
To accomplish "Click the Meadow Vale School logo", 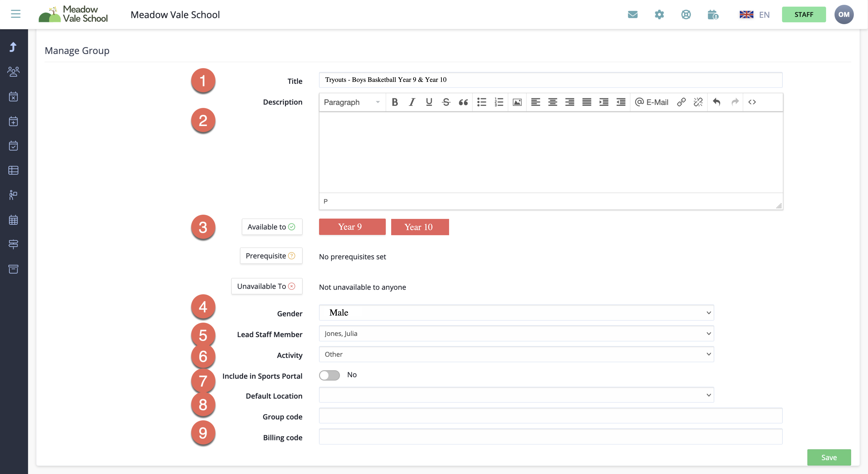I will (x=73, y=14).
